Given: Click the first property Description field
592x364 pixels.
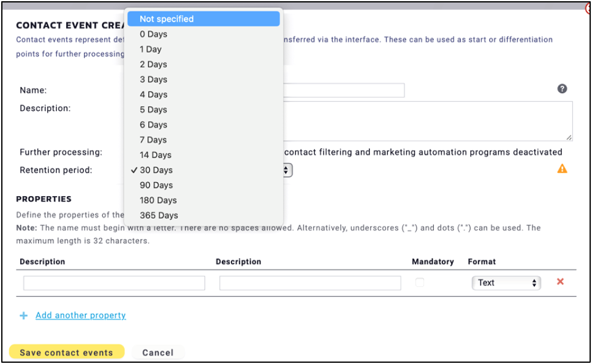Looking at the screenshot, I should tap(114, 283).
